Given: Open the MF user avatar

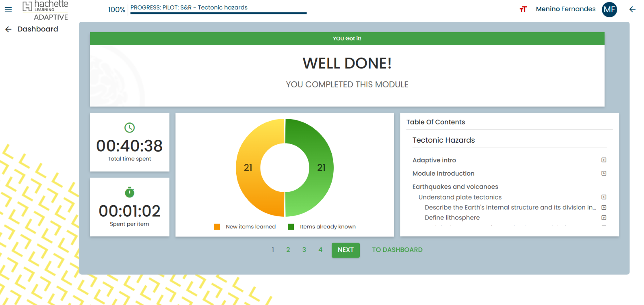Looking at the screenshot, I should [609, 9].
